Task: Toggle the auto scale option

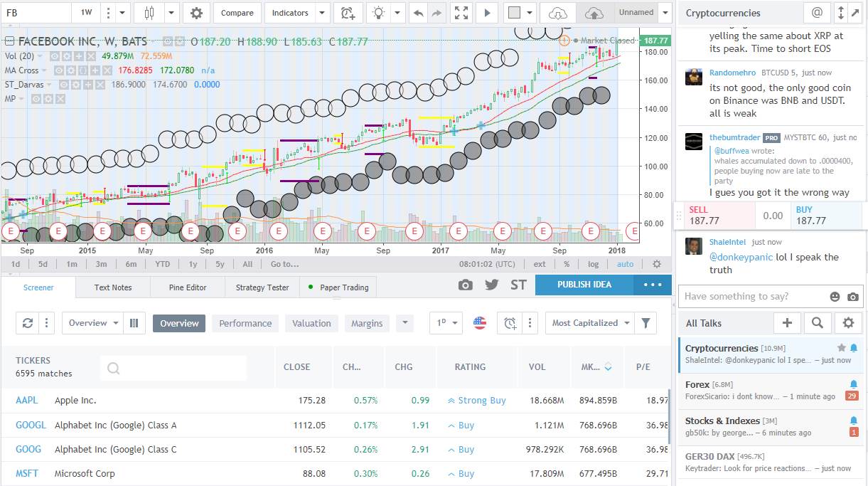Action: (625, 264)
